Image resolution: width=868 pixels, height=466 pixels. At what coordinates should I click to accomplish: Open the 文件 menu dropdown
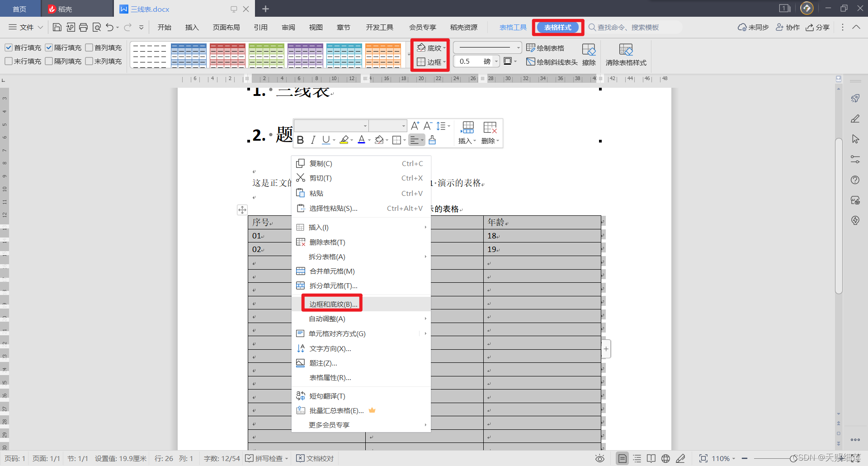26,27
